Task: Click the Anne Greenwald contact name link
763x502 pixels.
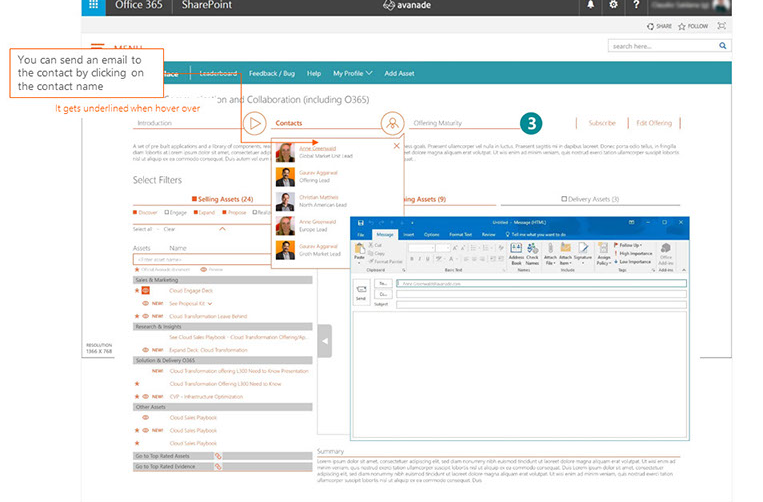Action: [316, 148]
